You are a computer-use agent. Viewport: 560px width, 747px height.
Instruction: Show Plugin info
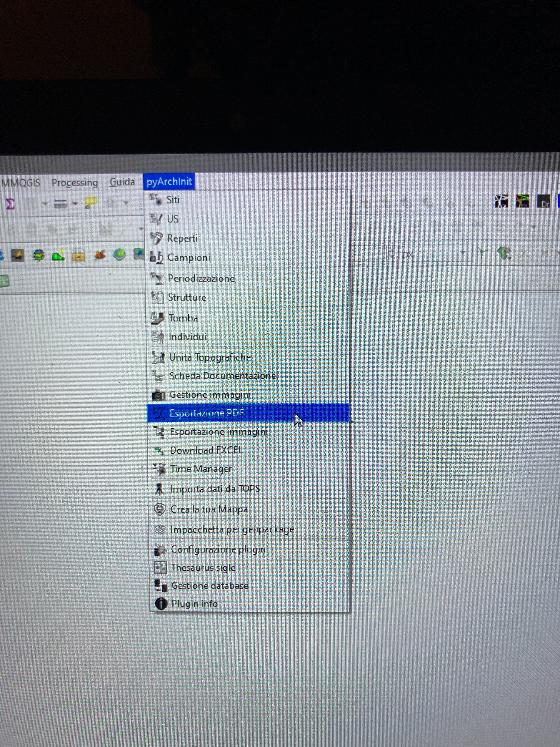point(249,603)
